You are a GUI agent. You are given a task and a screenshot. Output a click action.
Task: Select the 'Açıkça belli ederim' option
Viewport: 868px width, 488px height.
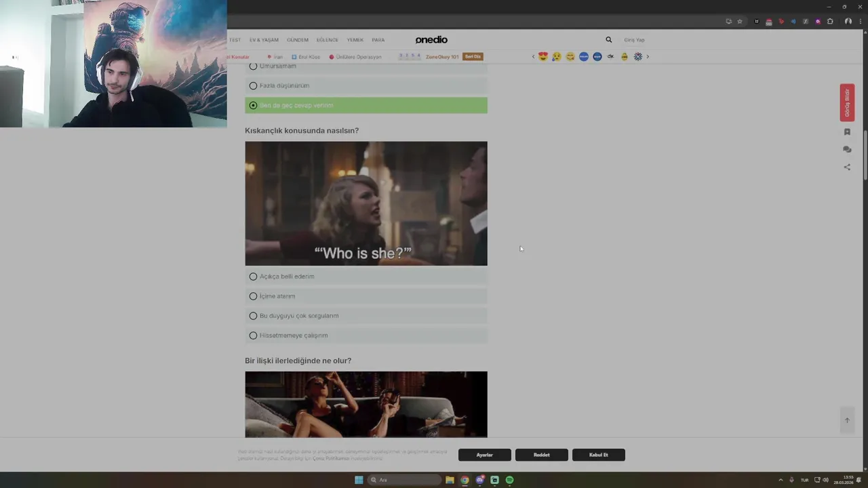(366, 277)
